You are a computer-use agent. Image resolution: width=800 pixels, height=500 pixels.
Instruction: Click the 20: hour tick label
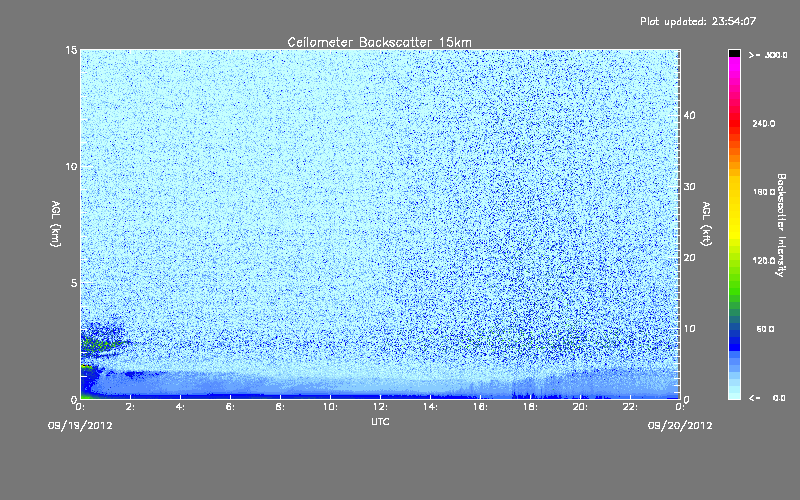pos(580,407)
